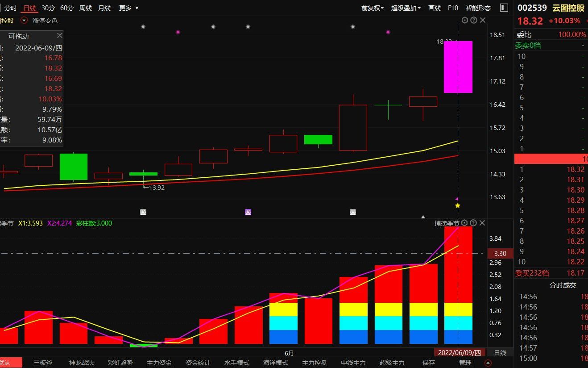Image resolution: width=588 pixels, height=368 pixels.
Task: Expand the 更多 timeframe dropdown
Action: tap(129, 8)
